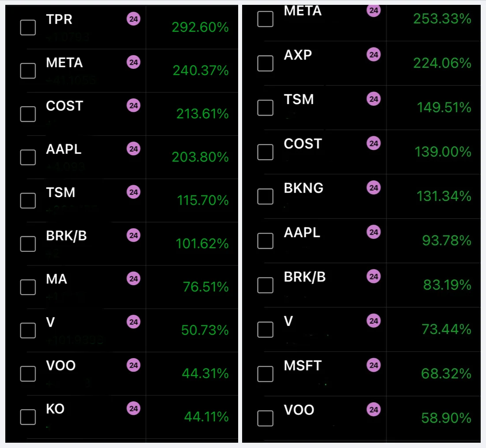The image size is (486, 448).
Task: Tap the 24 badge in the 213.61% COST row
Action: click(x=134, y=106)
